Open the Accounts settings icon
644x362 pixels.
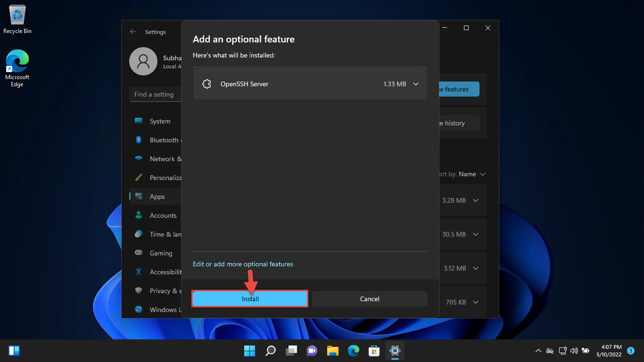139,215
